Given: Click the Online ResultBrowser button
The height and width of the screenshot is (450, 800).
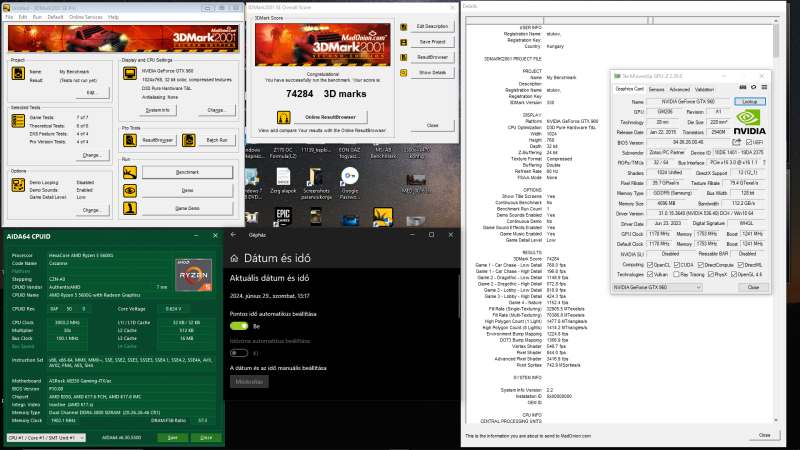Looking at the screenshot, I should (x=330, y=117).
